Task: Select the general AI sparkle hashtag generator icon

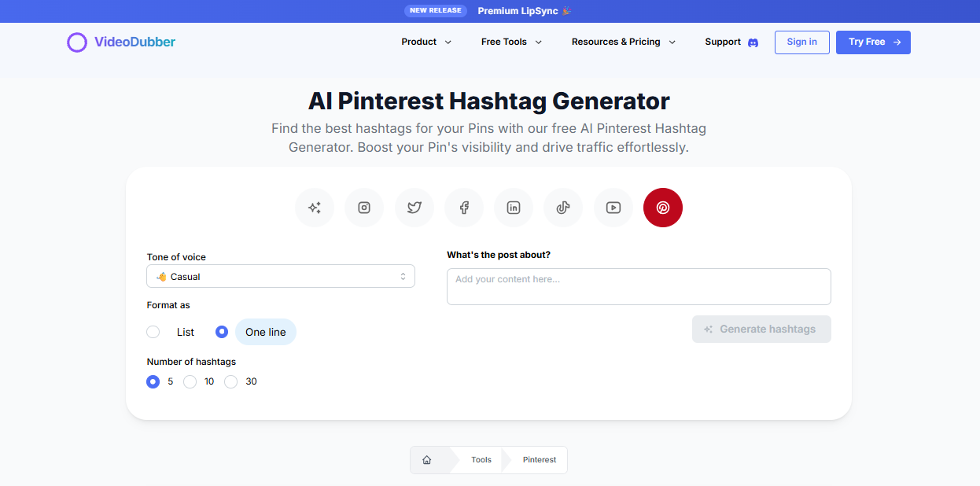Action: [315, 208]
